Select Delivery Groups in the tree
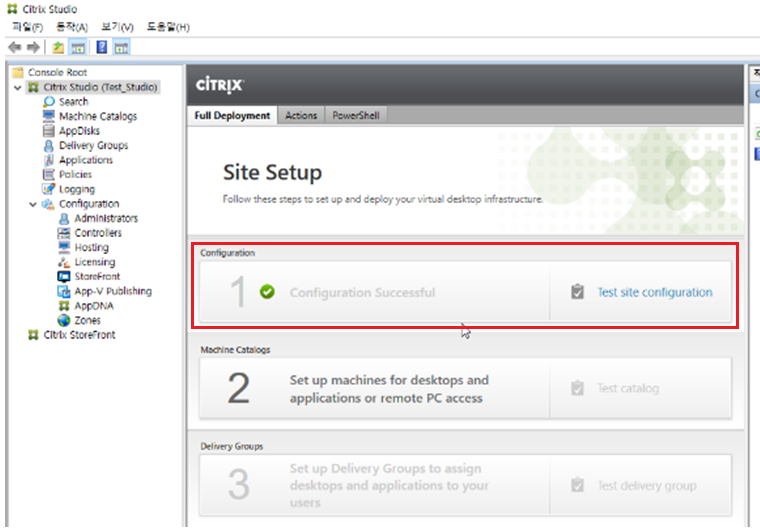This screenshot has height=529, width=760. [94, 145]
